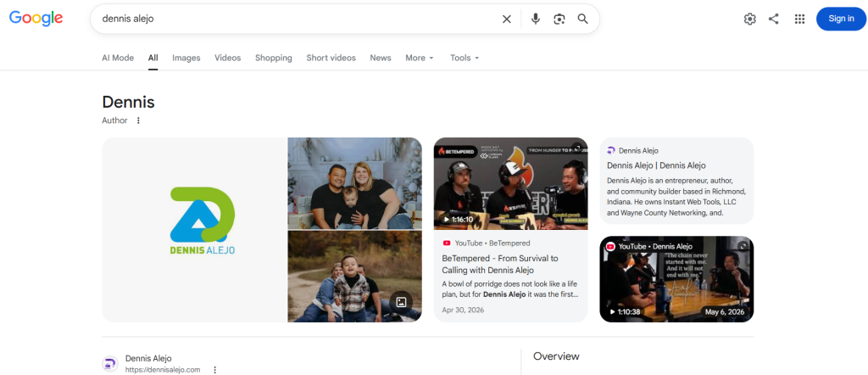Viewport: 868px width, 375px height.
Task: Click the entrepreneur description text in info card
Action: (x=676, y=197)
